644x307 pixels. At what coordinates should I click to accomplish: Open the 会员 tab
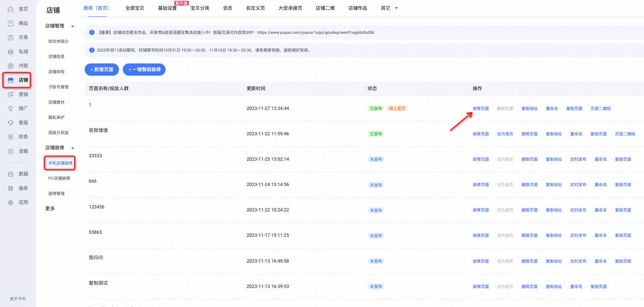pyautogui.click(x=227, y=8)
